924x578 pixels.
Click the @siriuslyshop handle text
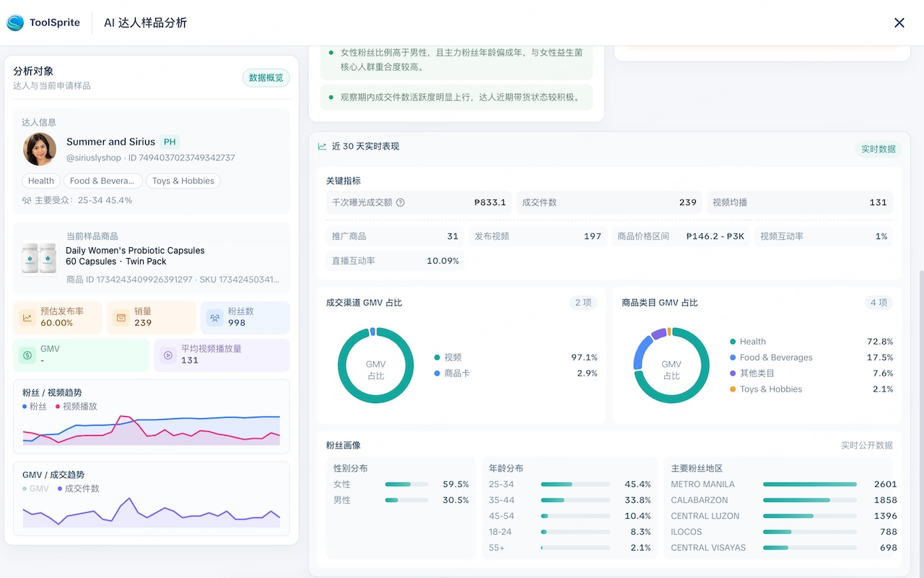(x=94, y=158)
